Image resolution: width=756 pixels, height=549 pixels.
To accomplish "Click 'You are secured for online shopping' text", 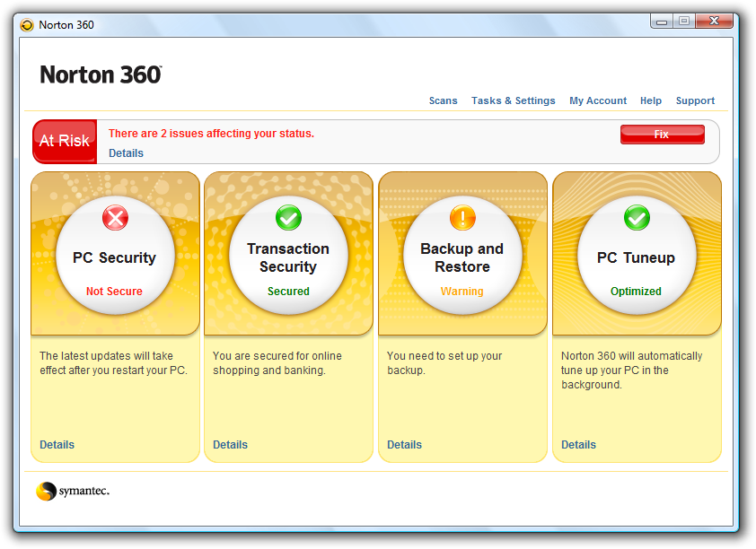I will 277,363.
